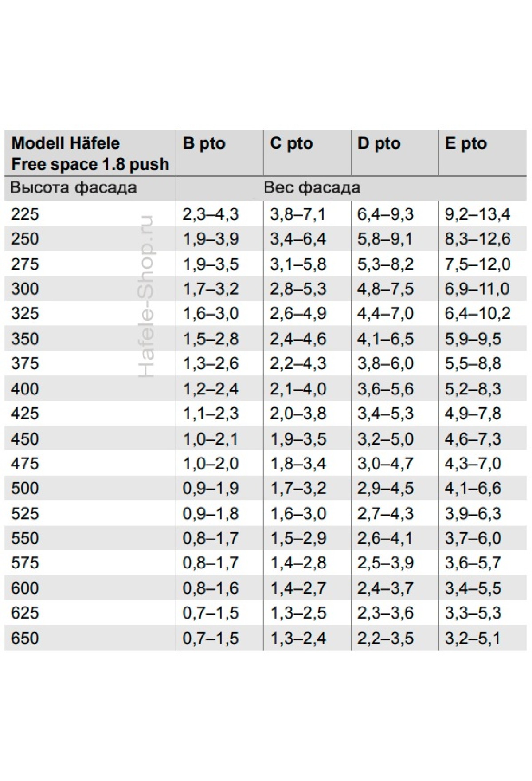The image size is (532, 781).
Task: Select the 650 height row label
Action: coord(25,638)
